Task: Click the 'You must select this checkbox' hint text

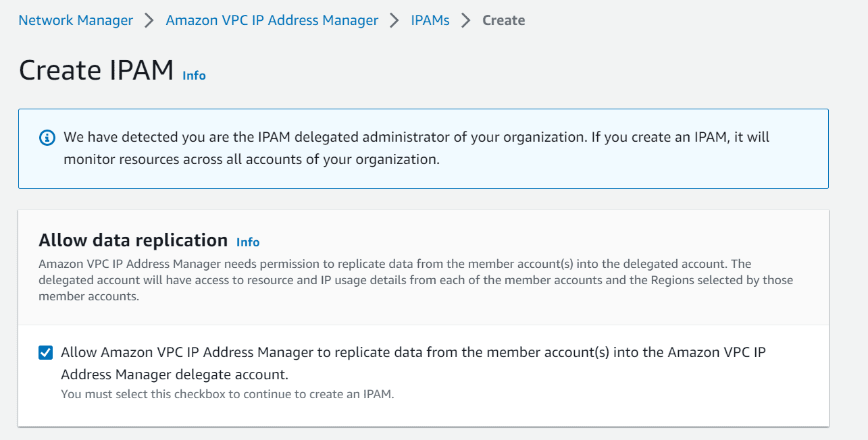Action: 227,394
